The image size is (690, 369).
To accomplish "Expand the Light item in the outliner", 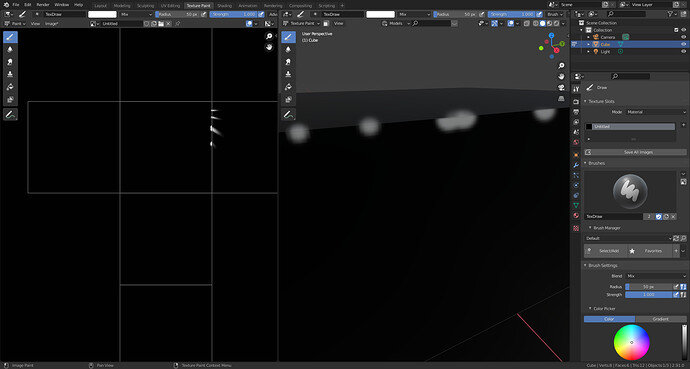I will click(x=589, y=51).
